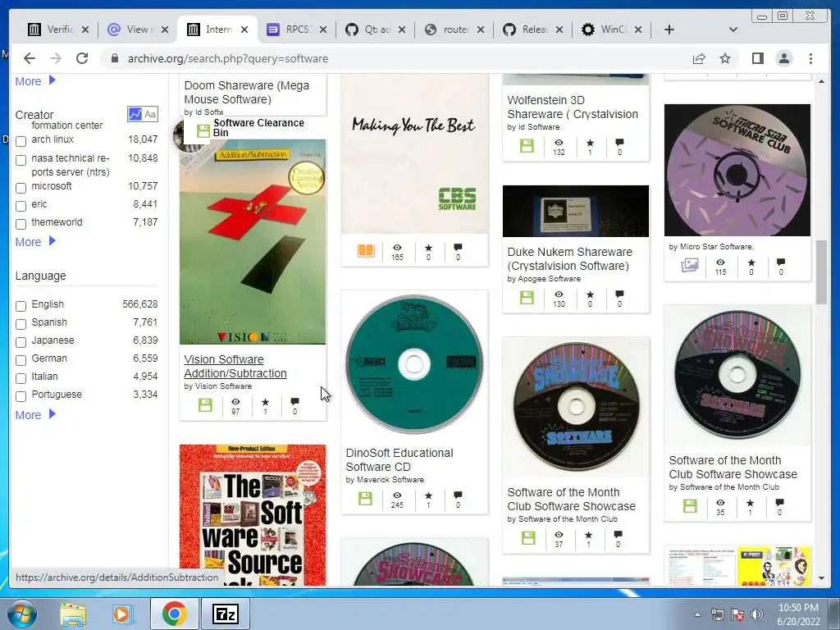This screenshot has width=840, height=630.
Task: Open a new browser tab
Action: 669,30
